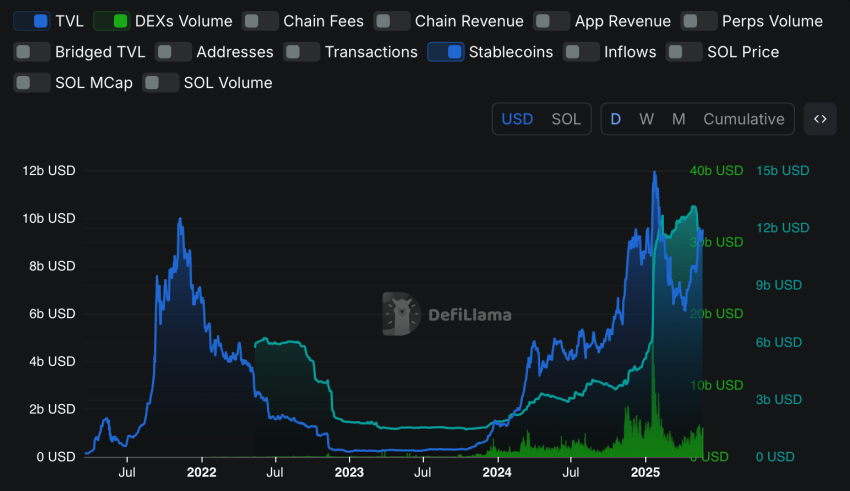Show SOL Price on chart
Viewport: 850px width, 491px height.
[x=684, y=52]
